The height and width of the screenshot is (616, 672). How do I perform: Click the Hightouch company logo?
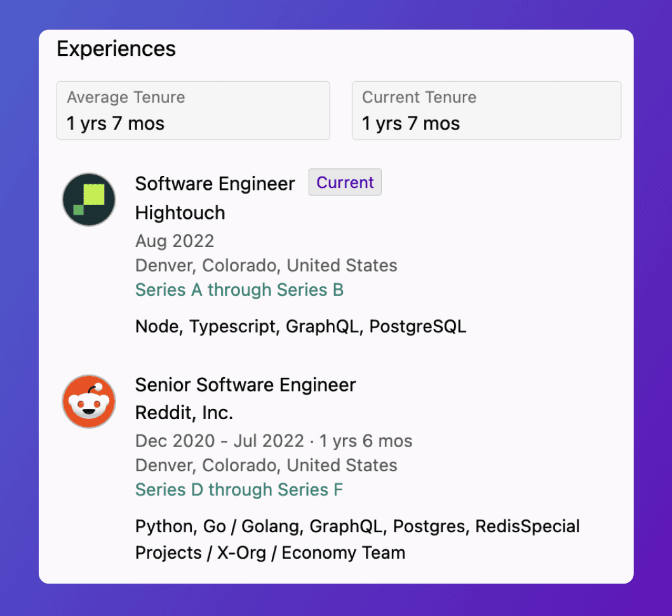point(89,199)
